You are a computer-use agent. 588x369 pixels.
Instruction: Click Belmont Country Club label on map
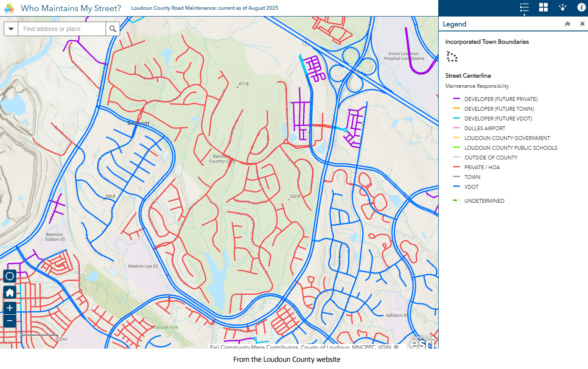point(221,159)
